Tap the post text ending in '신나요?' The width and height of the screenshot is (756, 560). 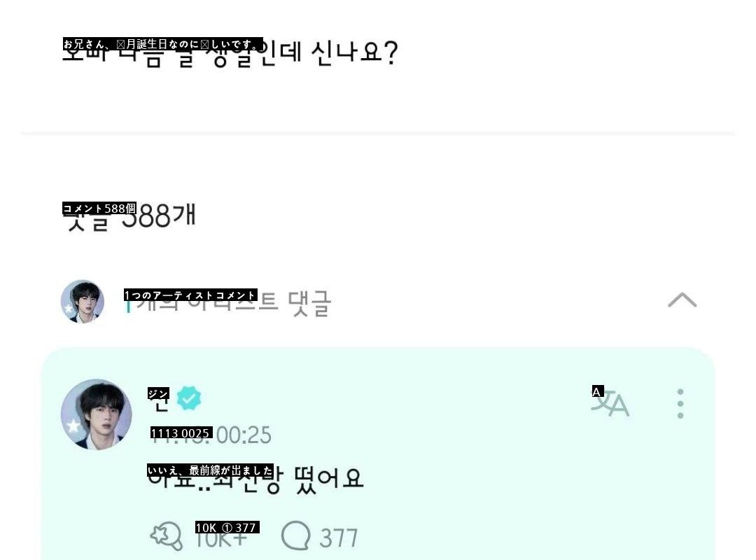point(230,52)
